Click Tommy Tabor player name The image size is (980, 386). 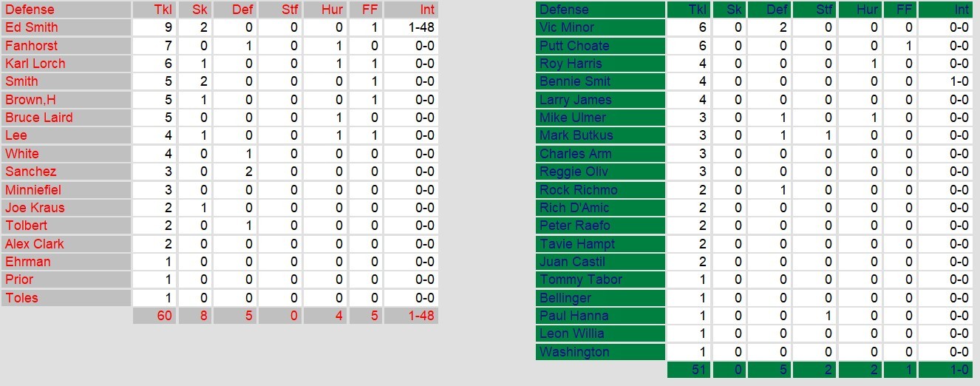581,280
